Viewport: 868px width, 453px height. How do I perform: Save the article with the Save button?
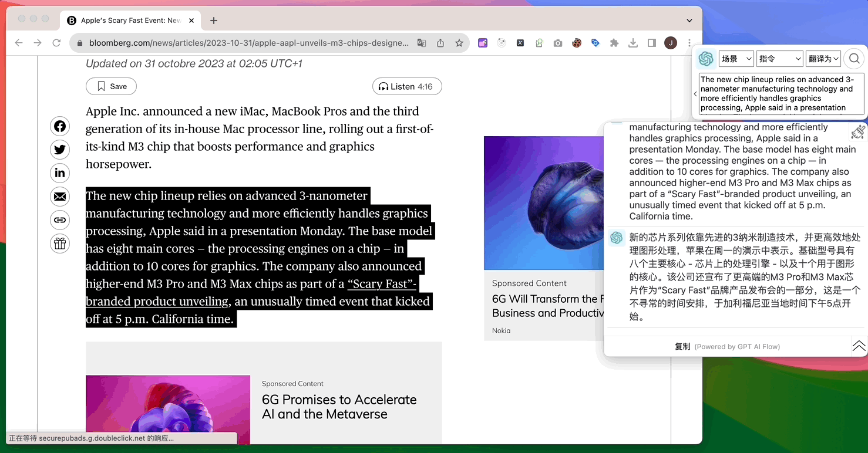point(111,86)
